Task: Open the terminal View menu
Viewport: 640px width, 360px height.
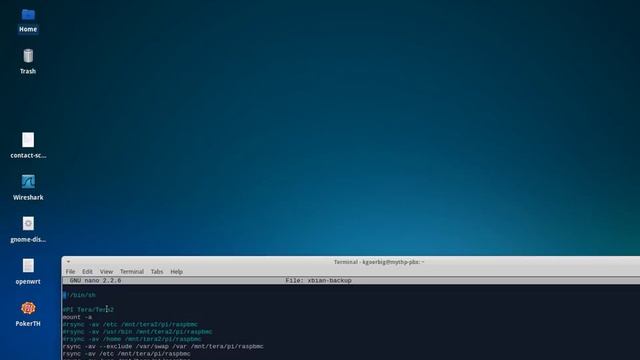Action: (x=106, y=271)
